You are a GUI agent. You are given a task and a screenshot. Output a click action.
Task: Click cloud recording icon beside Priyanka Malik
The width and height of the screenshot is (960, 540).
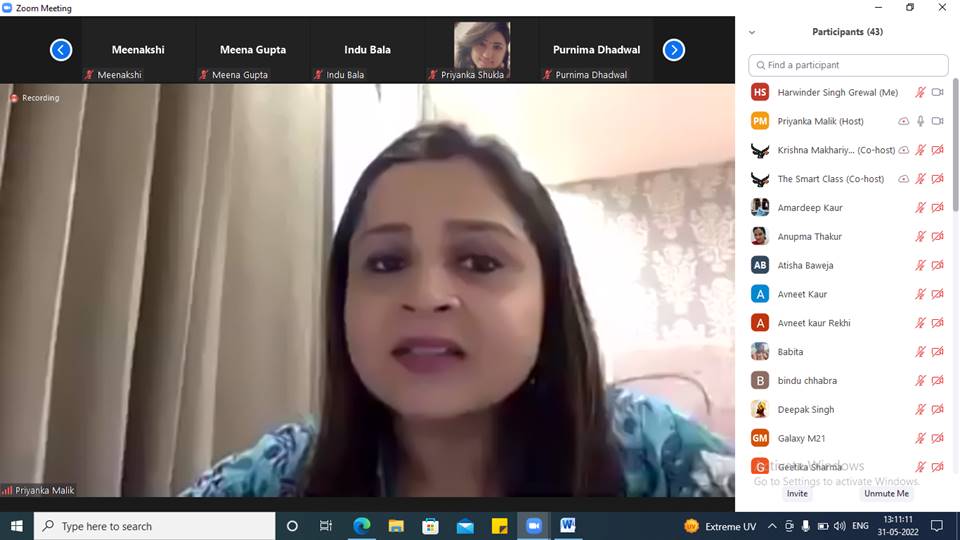(x=904, y=121)
